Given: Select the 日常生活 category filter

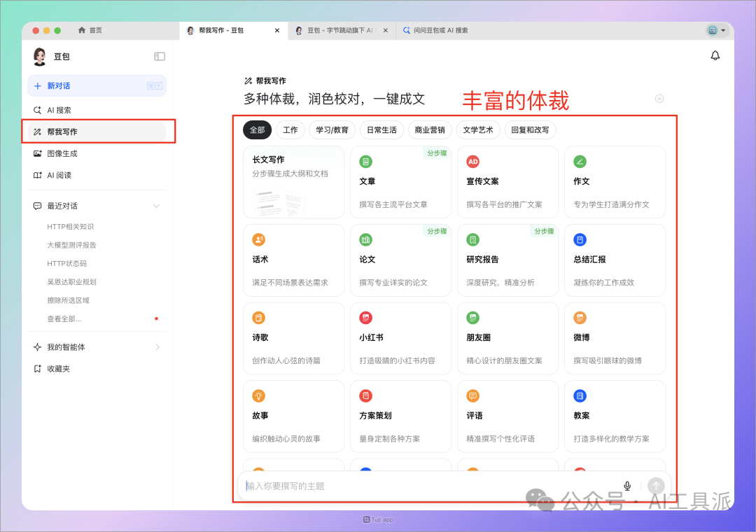Looking at the screenshot, I should pyautogui.click(x=381, y=129).
